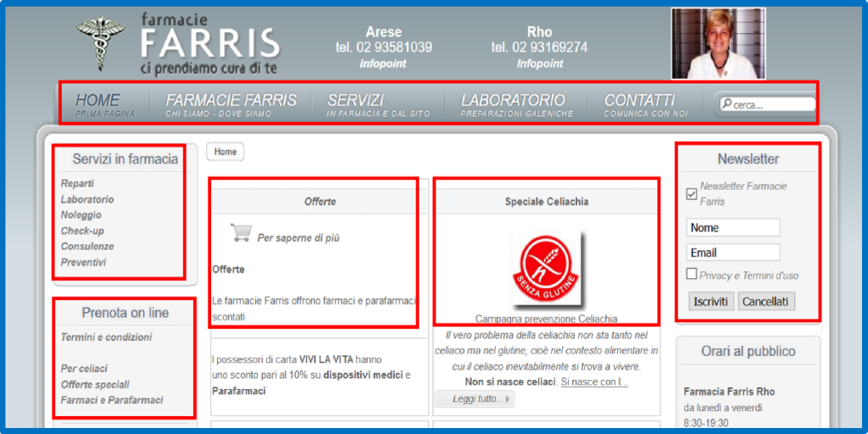Open the Offerte speciali link
This screenshot has width=868, height=434.
pos(95,385)
